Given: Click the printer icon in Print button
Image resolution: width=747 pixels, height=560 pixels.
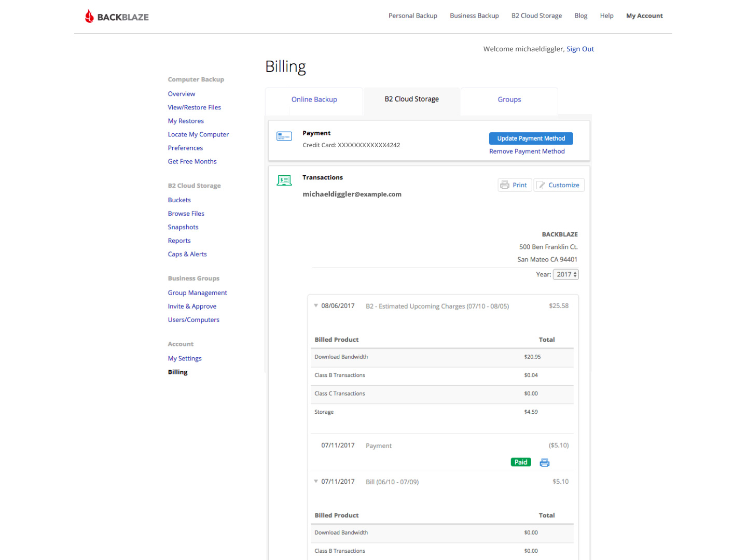Looking at the screenshot, I should (x=505, y=185).
